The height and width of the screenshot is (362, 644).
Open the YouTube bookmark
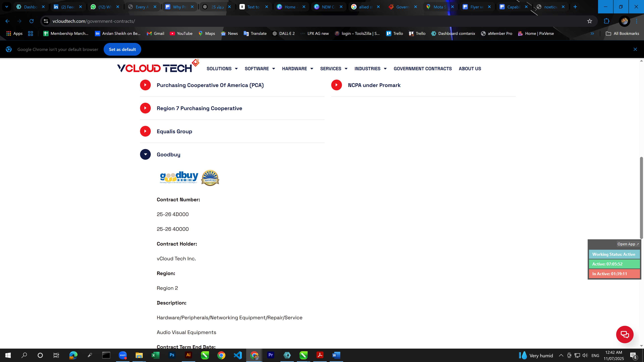point(181,34)
